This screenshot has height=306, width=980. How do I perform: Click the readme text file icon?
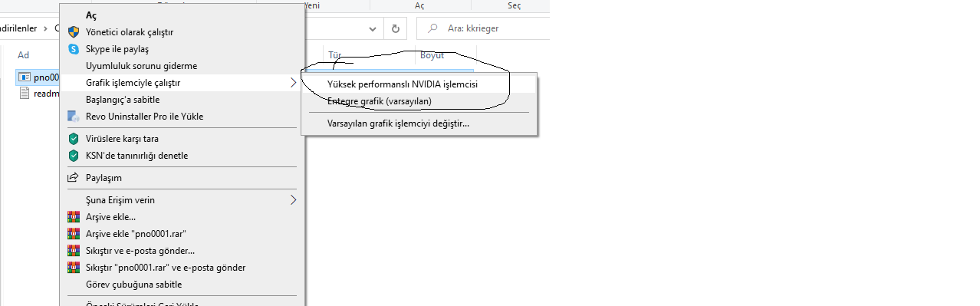[x=25, y=94]
